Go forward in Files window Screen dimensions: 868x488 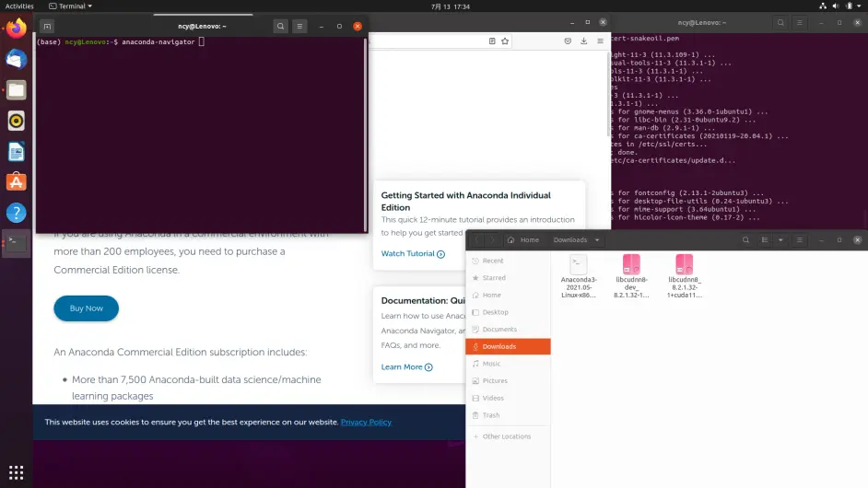click(492, 240)
